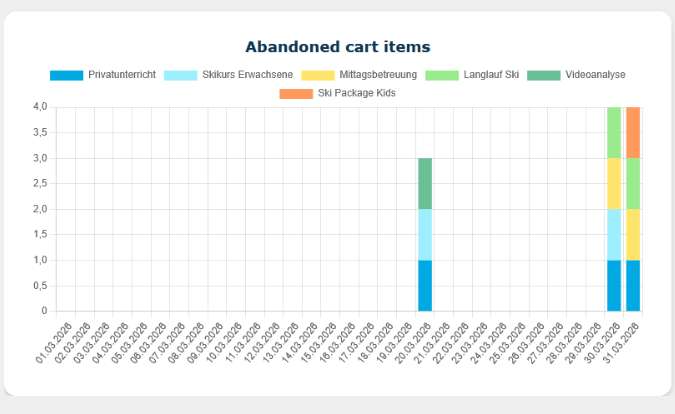Viewport: 675px width, 414px height.
Task: Click the Abandoned cart items chart title
Action: coord(338,47)
